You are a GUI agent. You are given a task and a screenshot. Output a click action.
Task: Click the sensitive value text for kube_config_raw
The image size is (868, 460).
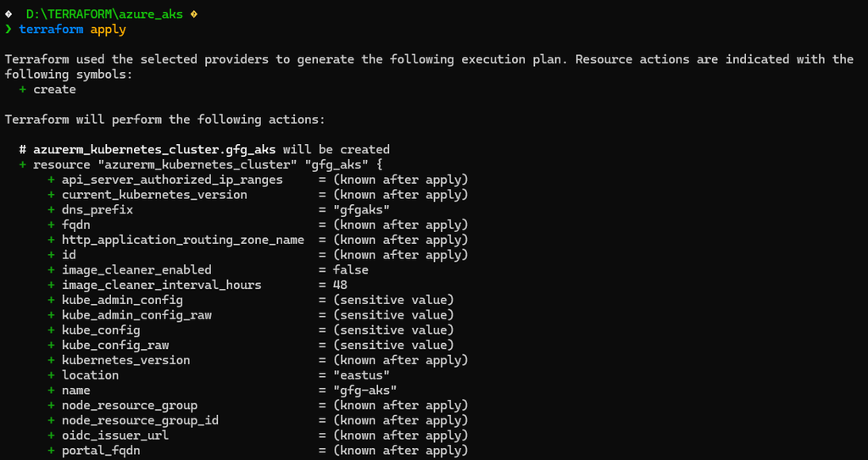[393, 345]
